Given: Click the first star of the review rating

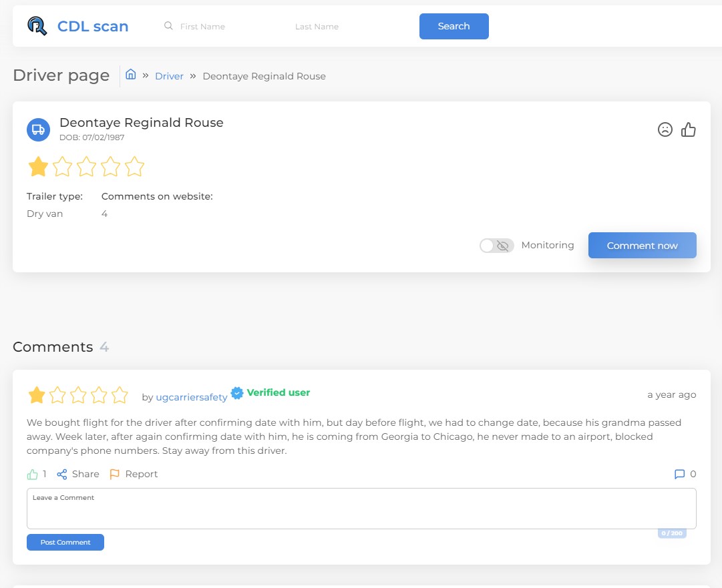Looking at the screenshot, I should coord(37,396).
